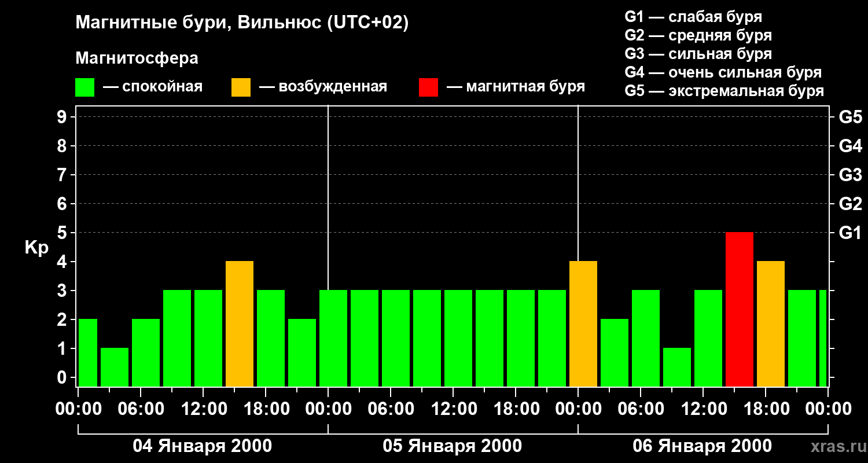Select the Kp 1 bar on 04 January
Image resolution: width=868 pixels, height=463 pixels.
pyautogui.click(x=115, y=367)
